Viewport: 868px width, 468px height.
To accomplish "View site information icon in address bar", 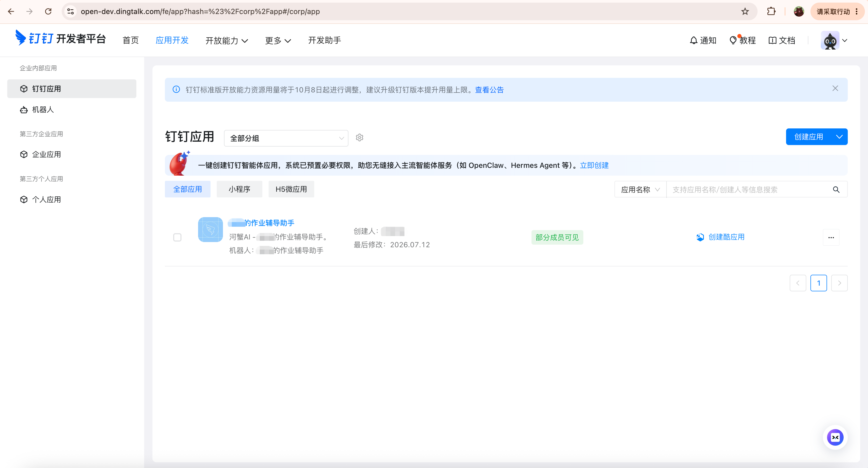I will point(71,11).
